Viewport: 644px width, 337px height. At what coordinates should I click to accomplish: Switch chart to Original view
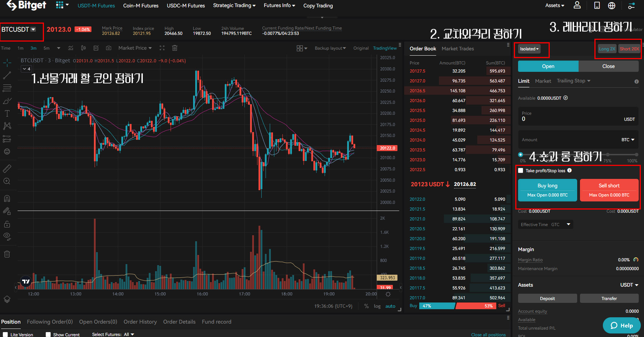pos(361,48)
